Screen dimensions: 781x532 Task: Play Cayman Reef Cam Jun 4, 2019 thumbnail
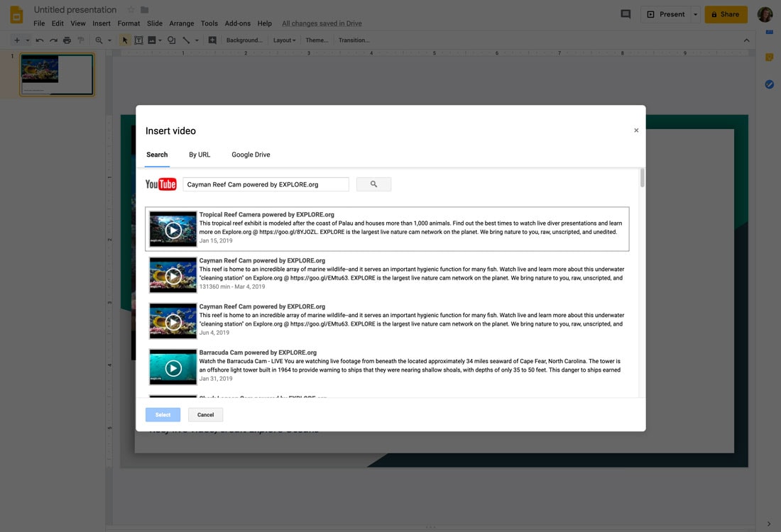pyautogui.click(x=173, y=321)
